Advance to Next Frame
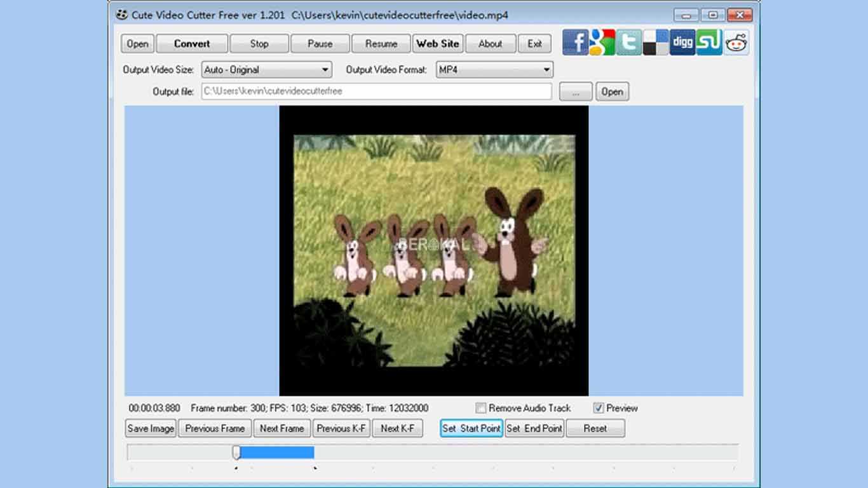This screenshot has height=488, width=868. coord(282,428)
